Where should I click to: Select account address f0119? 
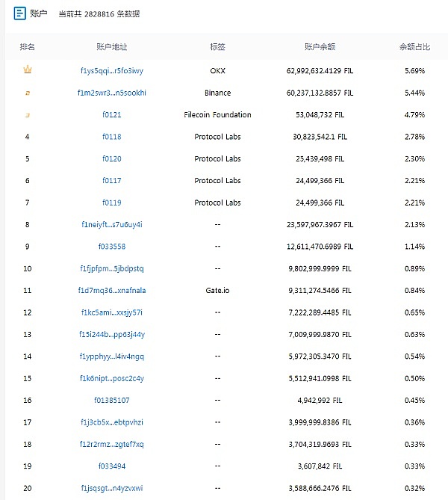(112, 203)
